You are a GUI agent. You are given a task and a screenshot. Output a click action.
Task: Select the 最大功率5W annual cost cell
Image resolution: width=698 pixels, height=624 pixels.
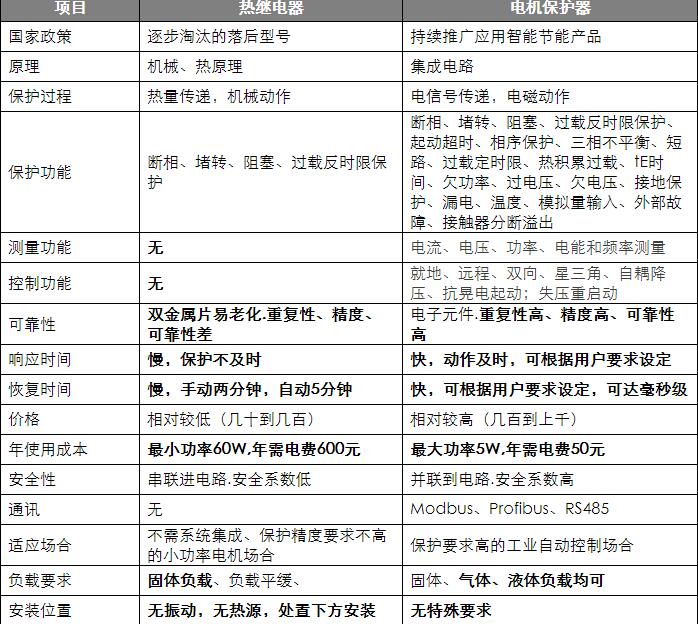507,449
